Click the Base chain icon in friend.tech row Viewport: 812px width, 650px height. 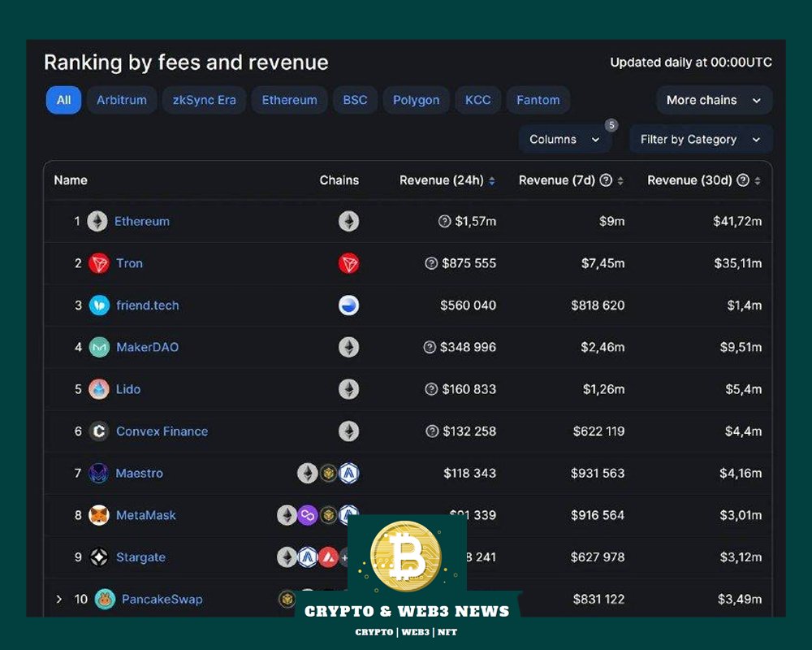click(x=348, y=305)
